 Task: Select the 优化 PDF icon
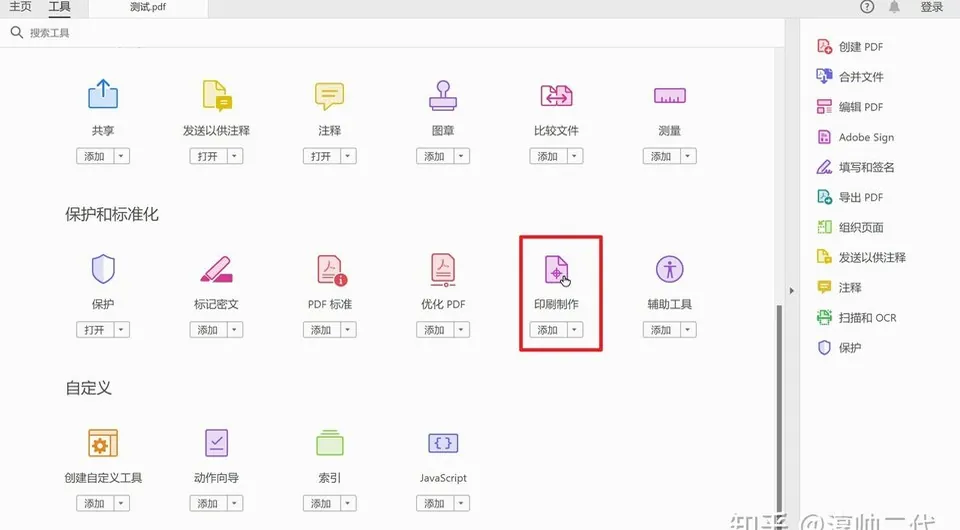coord(443,270)
